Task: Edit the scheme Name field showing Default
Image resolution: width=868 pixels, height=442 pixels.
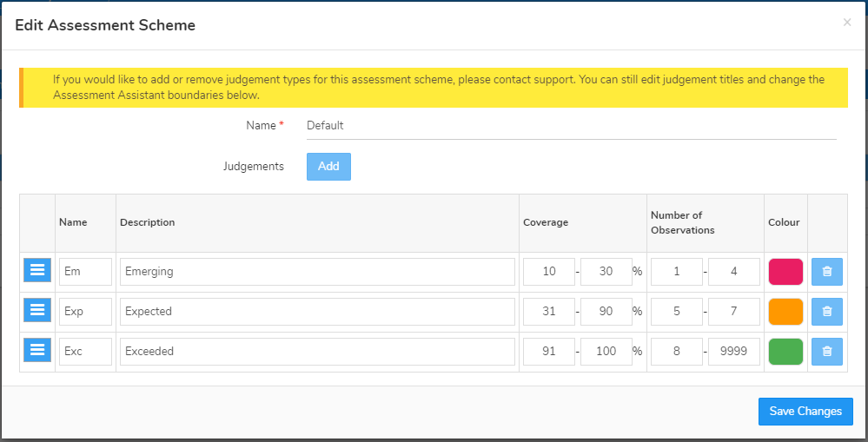Action: tap(572, 126)
